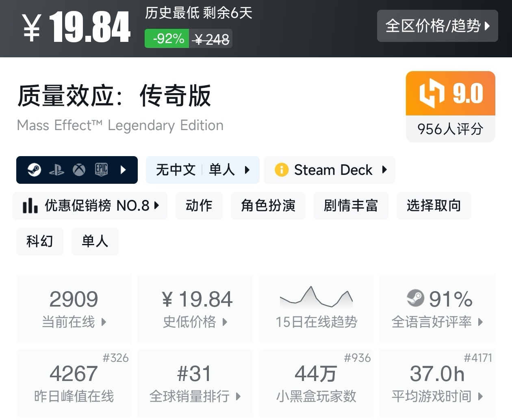Select the 动作 genre tag
This screenshot has height=420, width=512.
tap(199, 206)
